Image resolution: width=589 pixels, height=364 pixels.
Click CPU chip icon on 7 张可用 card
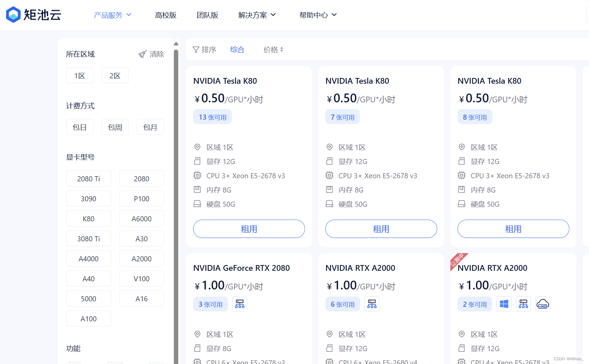[329, 176]
